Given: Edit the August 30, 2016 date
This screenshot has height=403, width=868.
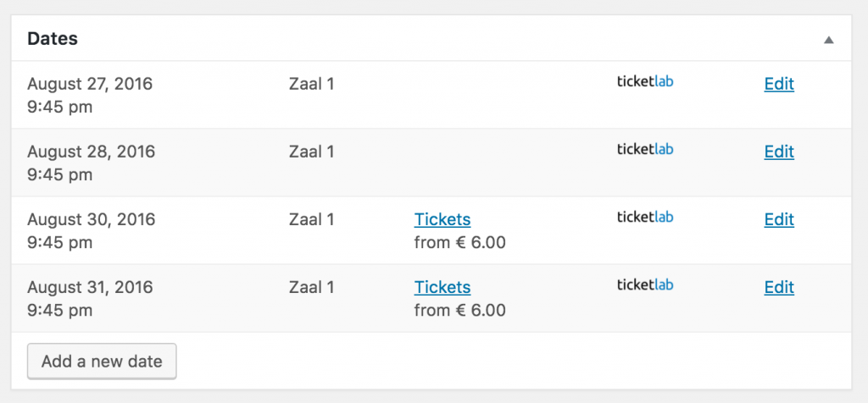Looking at the screenshot, I should [x=779, y=219].
